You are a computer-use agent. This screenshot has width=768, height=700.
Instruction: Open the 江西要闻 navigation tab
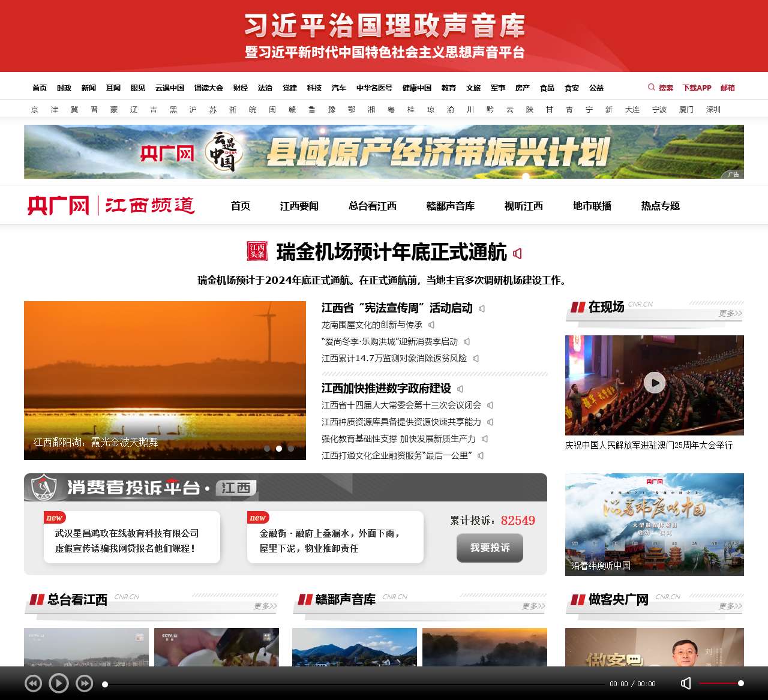[x=299, y=206]
